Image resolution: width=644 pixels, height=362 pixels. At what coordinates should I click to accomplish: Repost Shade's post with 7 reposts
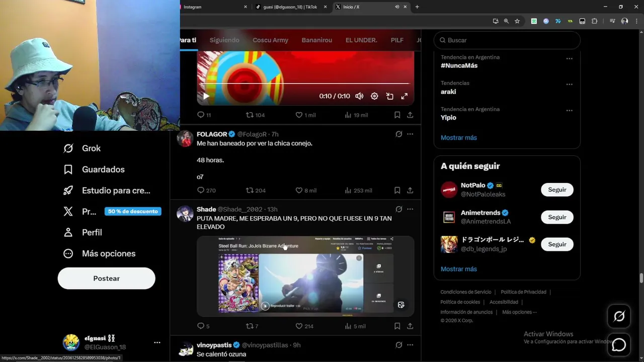252,326
